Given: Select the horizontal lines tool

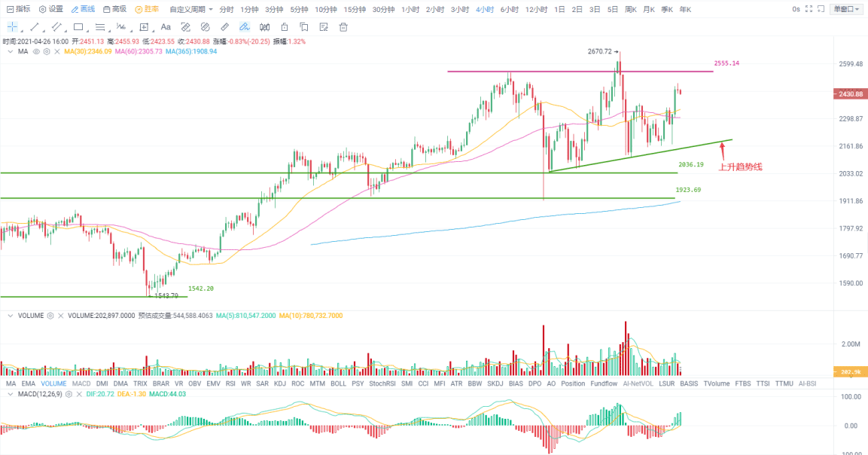Looking at the screenshot, I should point(100,26).
